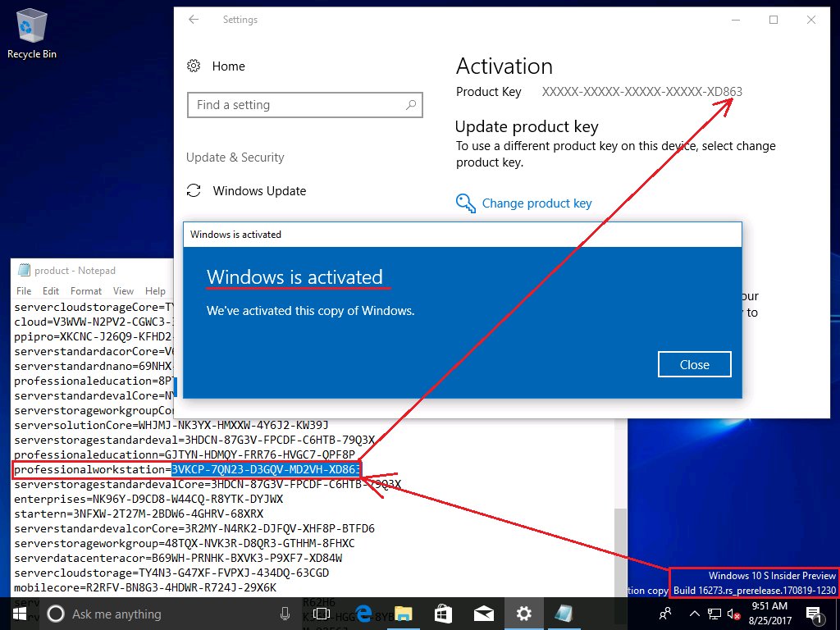The height and width of the screenshot is (630, 840).
Task: Open Microsoft Store from taskbar
Action: pos(443,614)
